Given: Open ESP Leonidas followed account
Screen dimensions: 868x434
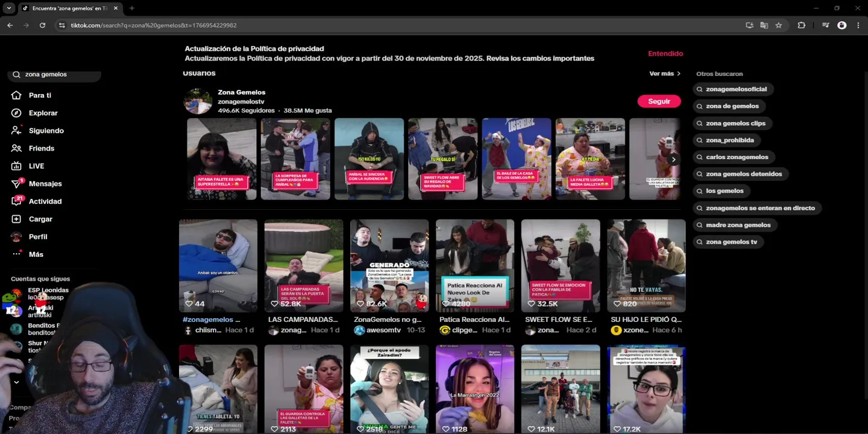Looking at the screenshot, I should coord(48,294).
